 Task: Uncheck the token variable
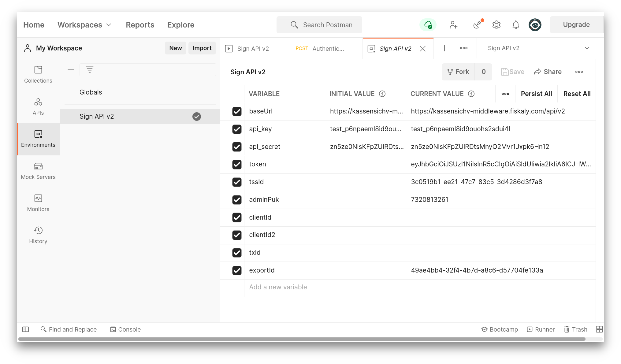pos(237,164)
